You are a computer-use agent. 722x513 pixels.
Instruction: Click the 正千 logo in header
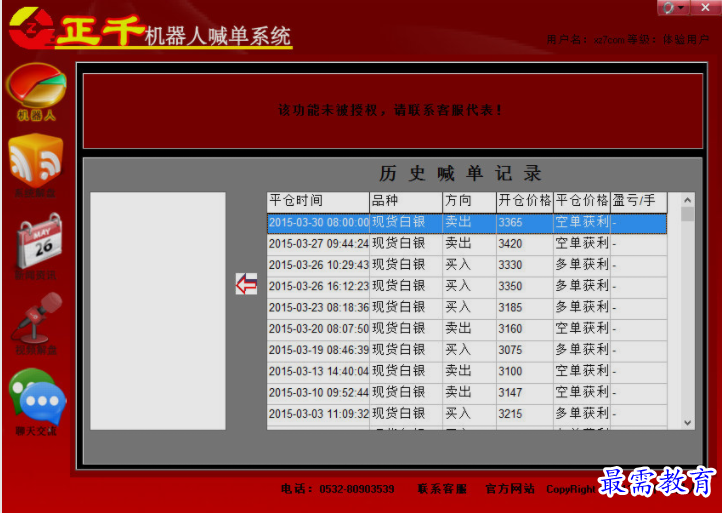click(78, 30)
